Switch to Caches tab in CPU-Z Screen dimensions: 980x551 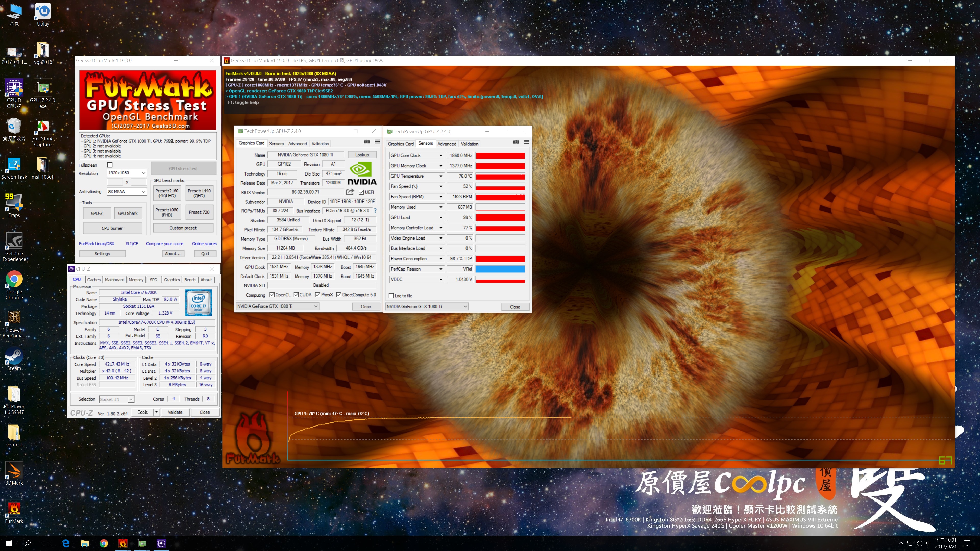[94, 280]
